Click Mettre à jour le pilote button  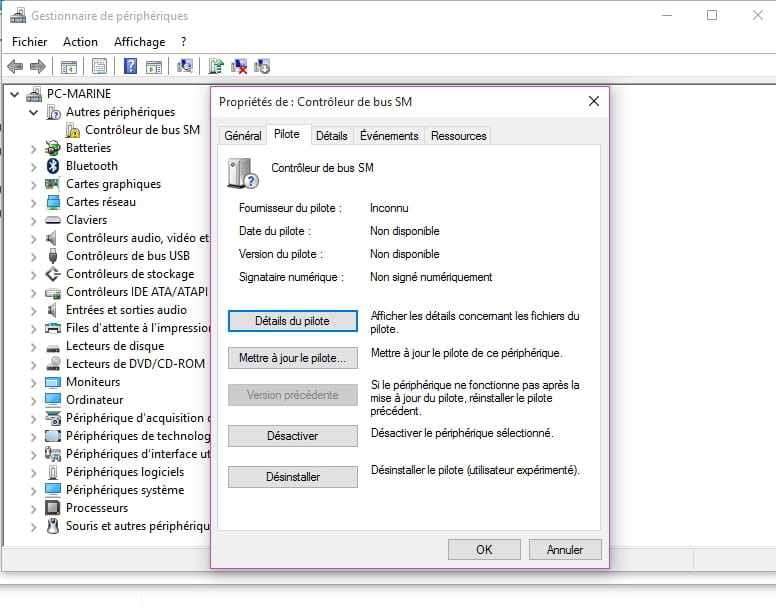click(x=292, y=357)
